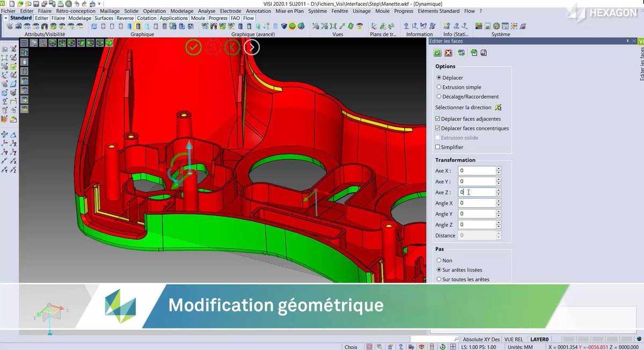Open the Modelage menu

[182, 11]
